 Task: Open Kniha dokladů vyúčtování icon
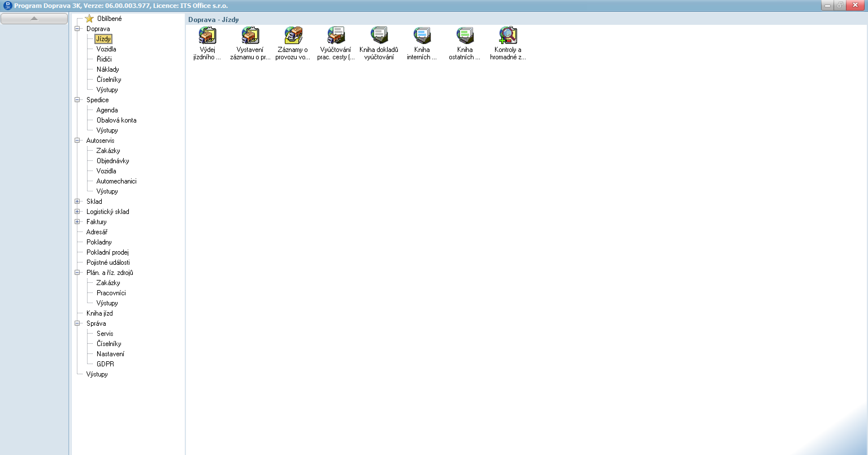pyautogui.click(x=379, y=43)
